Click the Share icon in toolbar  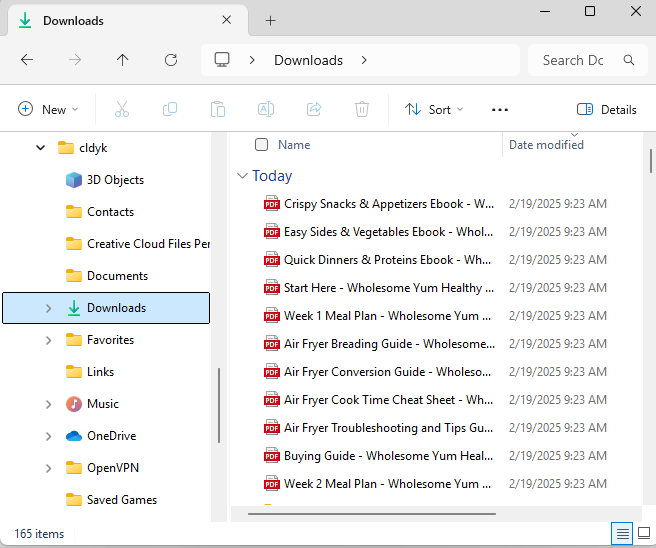point(314,109)
